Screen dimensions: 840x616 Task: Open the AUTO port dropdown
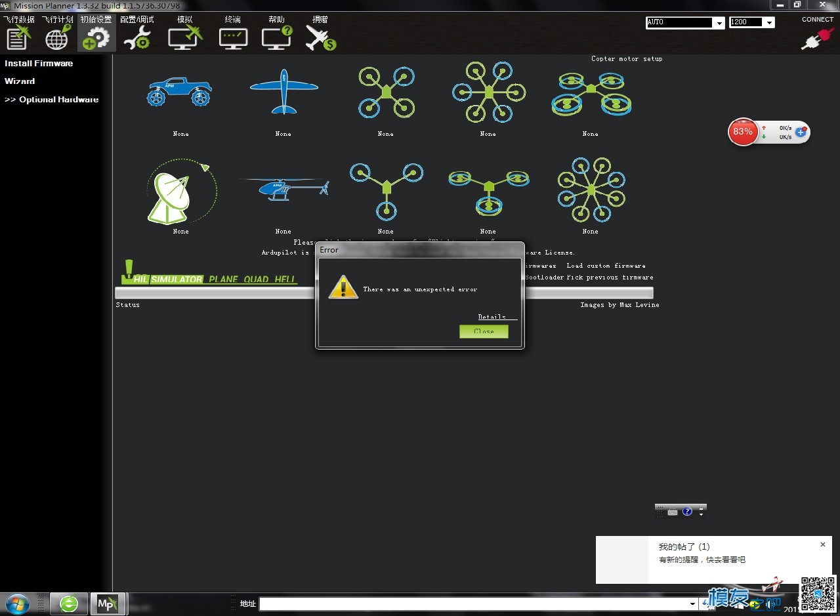click(x=719, y=22)
